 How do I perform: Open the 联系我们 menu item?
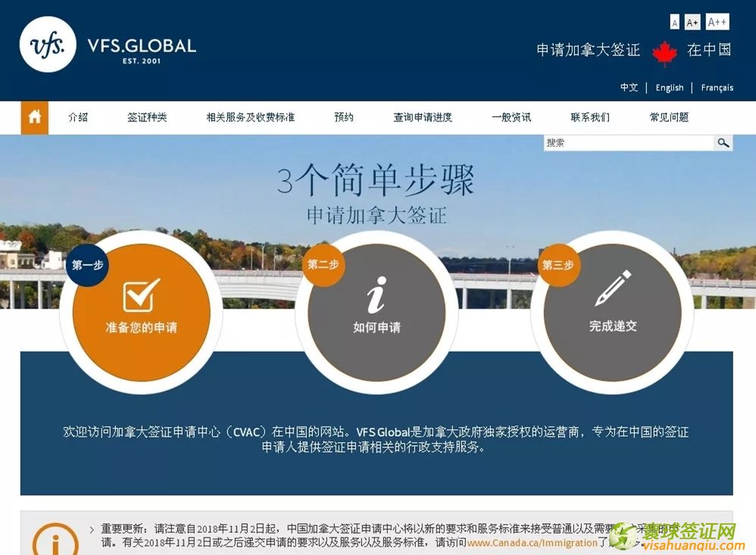[590, 118]
